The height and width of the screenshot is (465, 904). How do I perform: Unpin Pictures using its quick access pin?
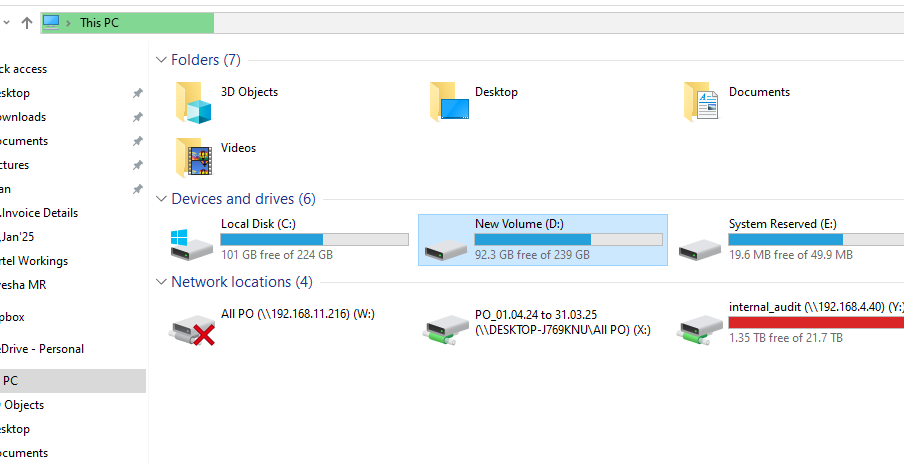click(137, 165)
